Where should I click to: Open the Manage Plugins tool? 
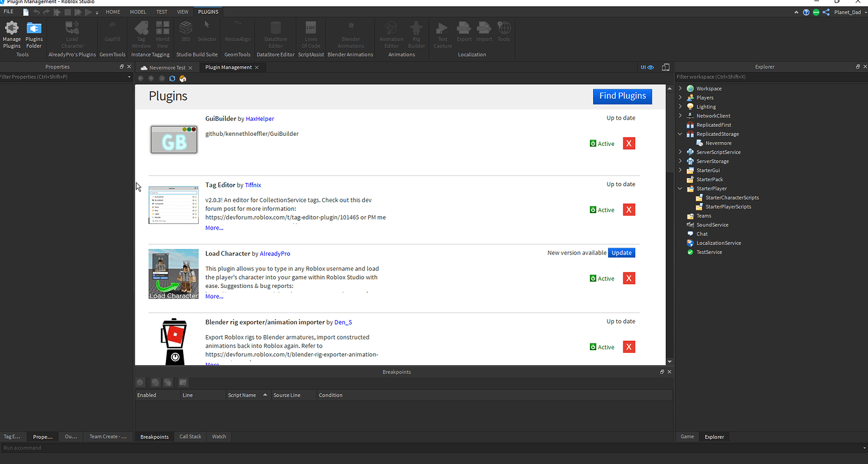[11, 35]
